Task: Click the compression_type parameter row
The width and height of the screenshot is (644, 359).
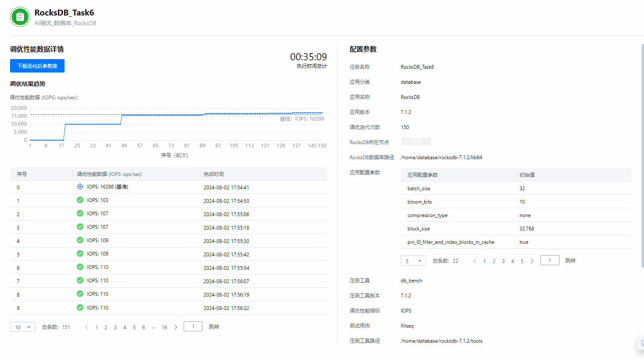Action: click(516, 215)
